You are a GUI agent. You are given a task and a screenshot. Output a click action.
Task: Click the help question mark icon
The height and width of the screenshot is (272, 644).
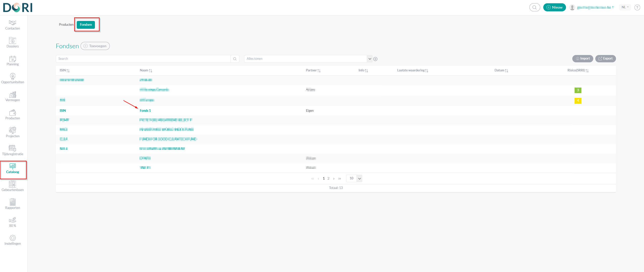(637, 8)
